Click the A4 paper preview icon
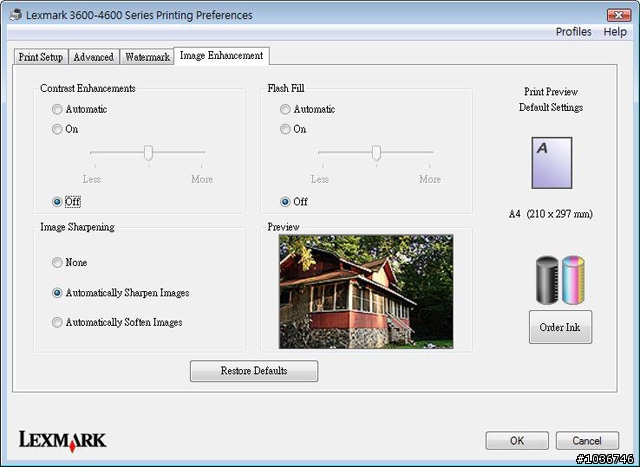This screenshot has width=640, height=467. [x=552, y=162]
